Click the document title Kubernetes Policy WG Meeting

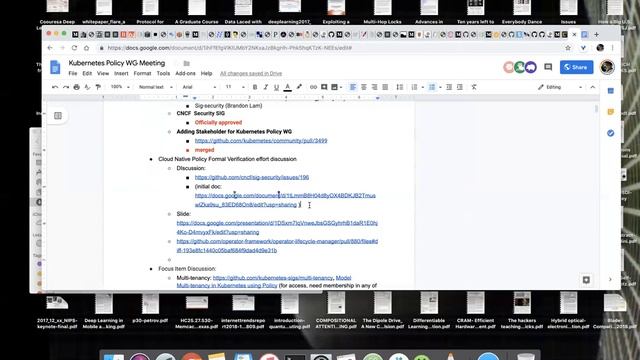click(117, 63)
